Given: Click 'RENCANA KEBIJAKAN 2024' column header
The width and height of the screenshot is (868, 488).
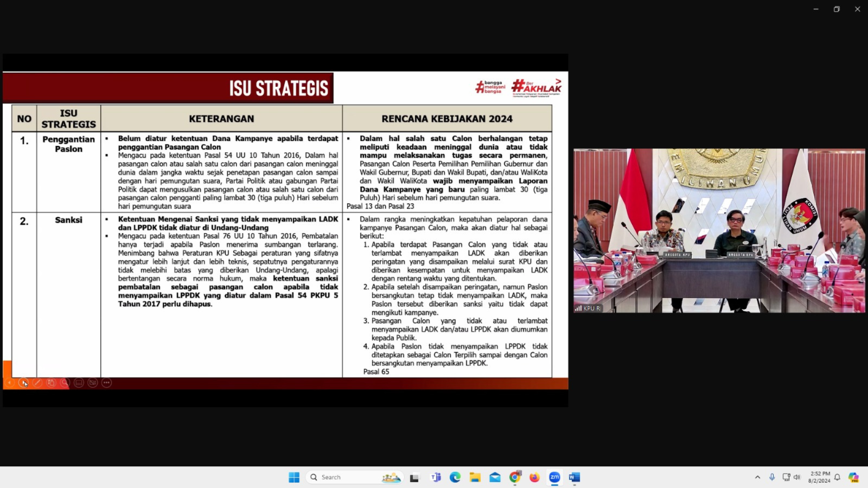Looking at the screenshot, I should point(447,119).
